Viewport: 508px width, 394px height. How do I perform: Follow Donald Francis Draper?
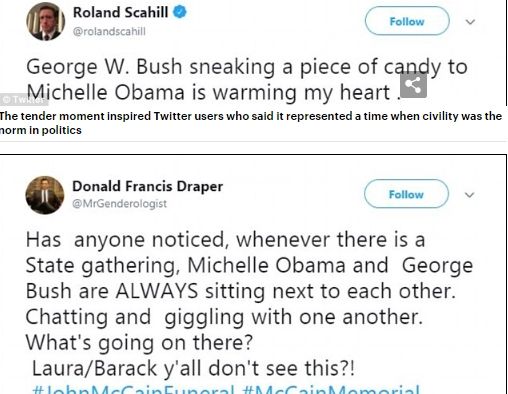pyautogui.click(x=406, y=194)
